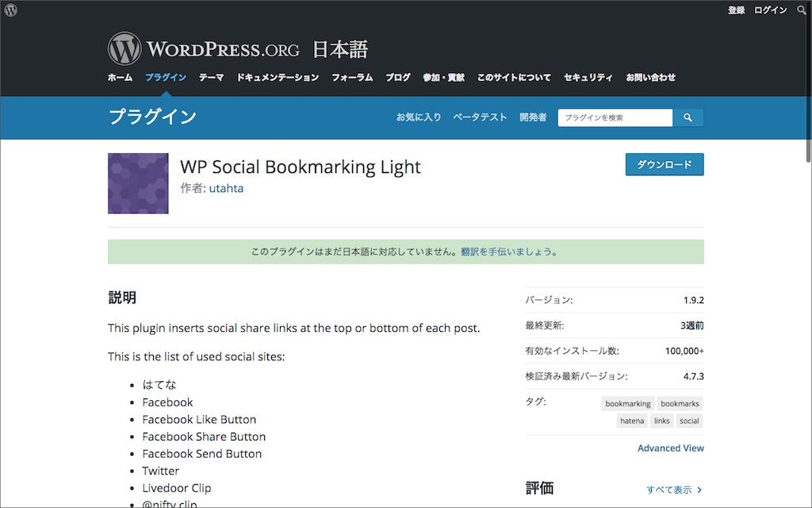The image size is (812, 508).
Task: Click the はてな list item
Action: pos(159,385)
